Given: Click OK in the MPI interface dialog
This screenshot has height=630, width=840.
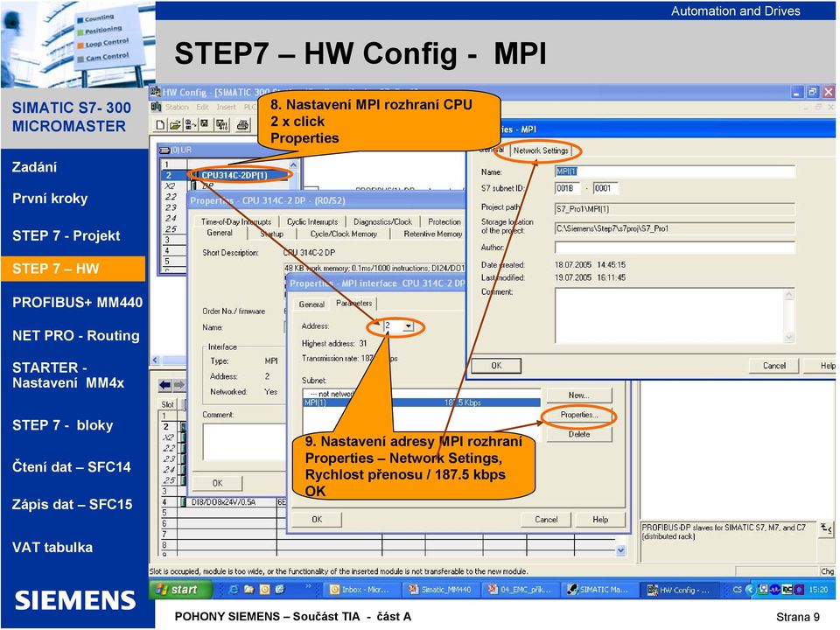Looking at the screenshot, I should click(x=317, y=519).
